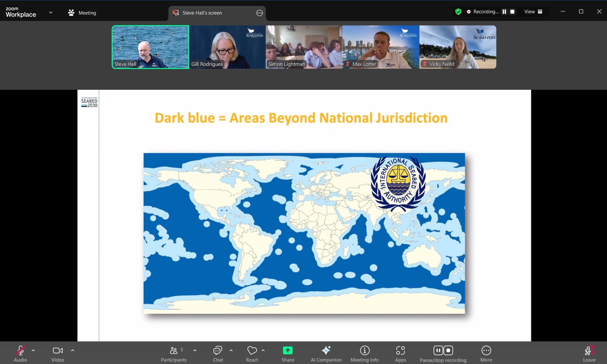Stop recording from bottom toolbar
607x364 pixels.
pyautogui.click(x=448, y=350)
